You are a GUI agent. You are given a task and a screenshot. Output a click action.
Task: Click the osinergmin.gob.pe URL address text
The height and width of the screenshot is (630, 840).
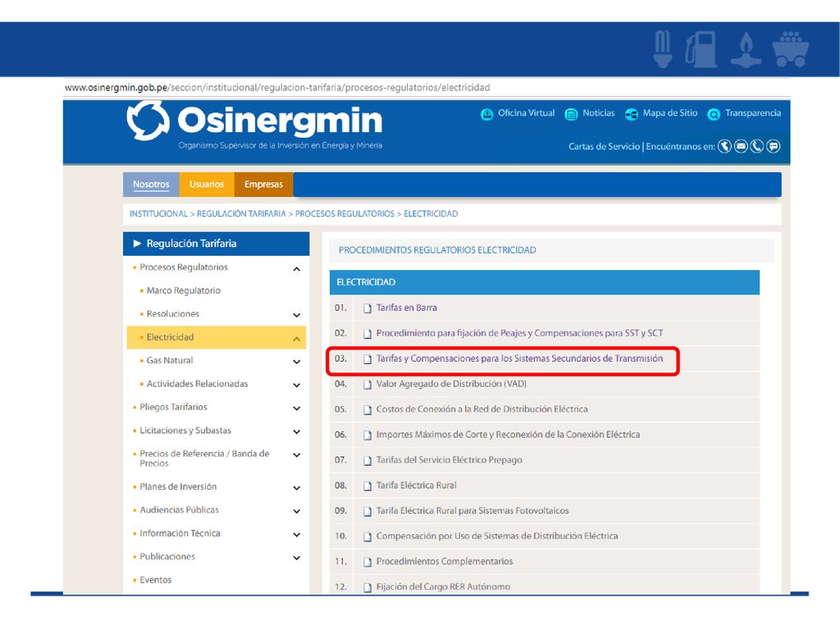click(x=277, y=87)
